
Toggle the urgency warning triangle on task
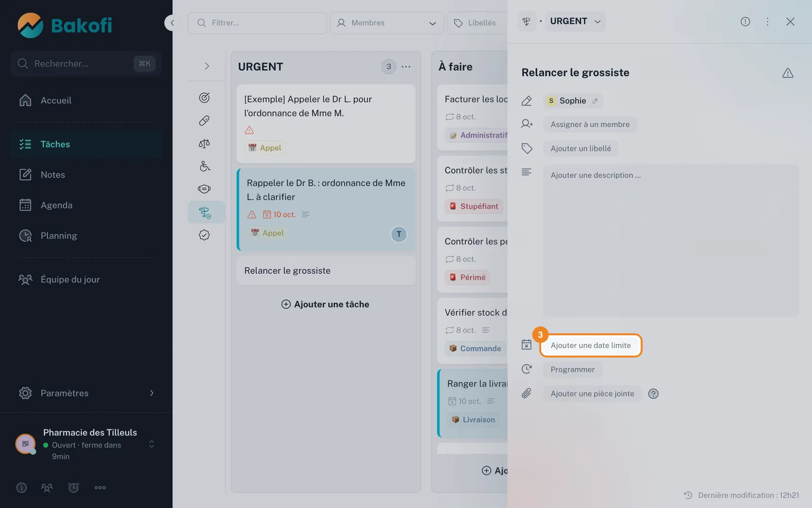pyautogui.click(x=788, y=73)
